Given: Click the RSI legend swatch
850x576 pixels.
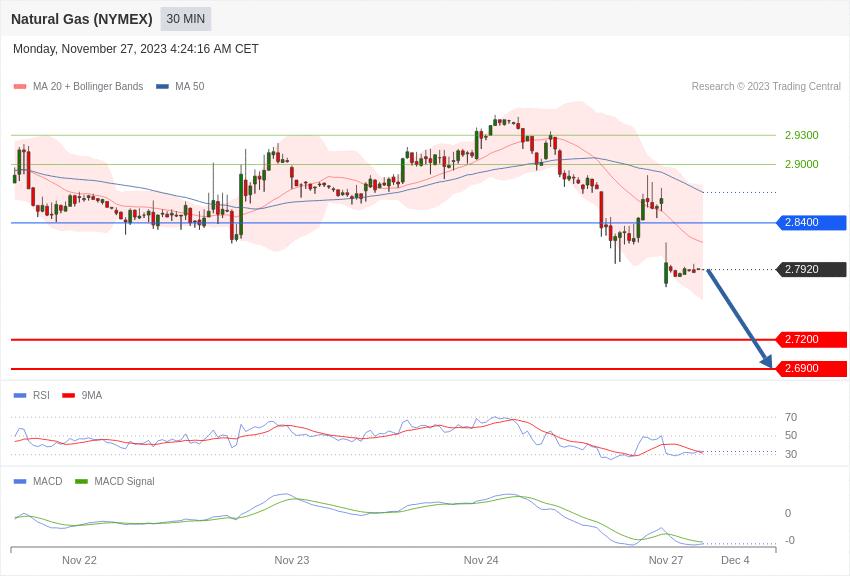Looking at the screenshot, I should point(20,396).
